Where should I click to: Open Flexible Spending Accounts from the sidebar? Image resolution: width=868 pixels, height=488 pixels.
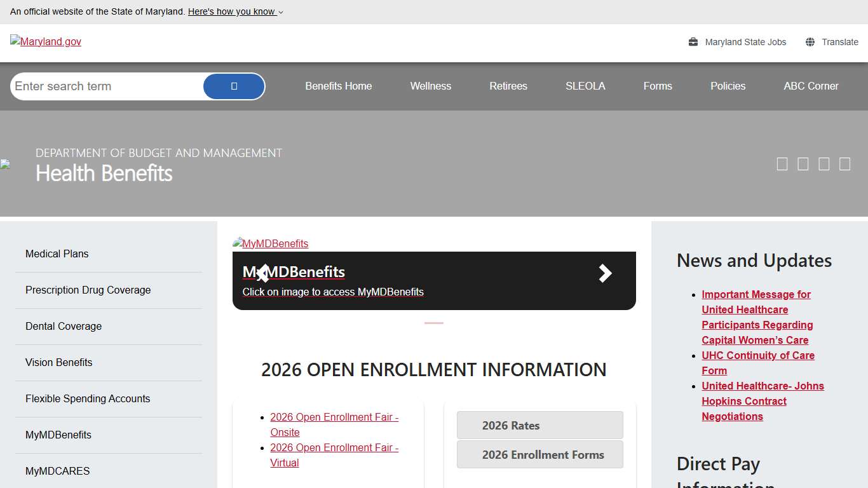[88, 399]
